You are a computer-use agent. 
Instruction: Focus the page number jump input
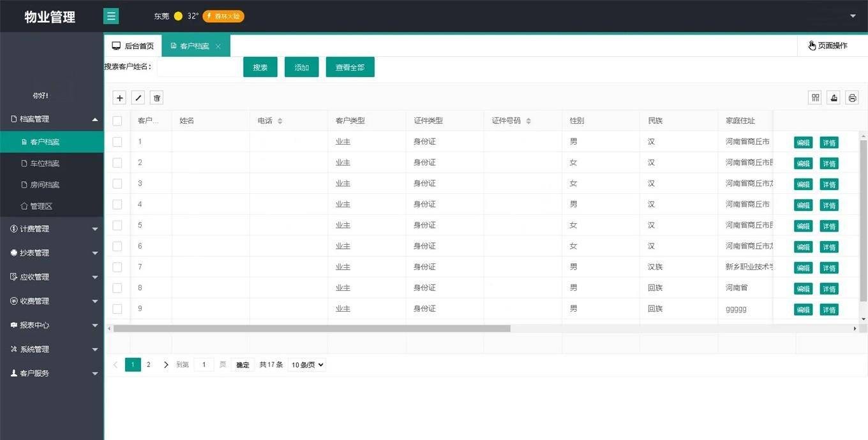pyautogui.click(x=204, y=365)
